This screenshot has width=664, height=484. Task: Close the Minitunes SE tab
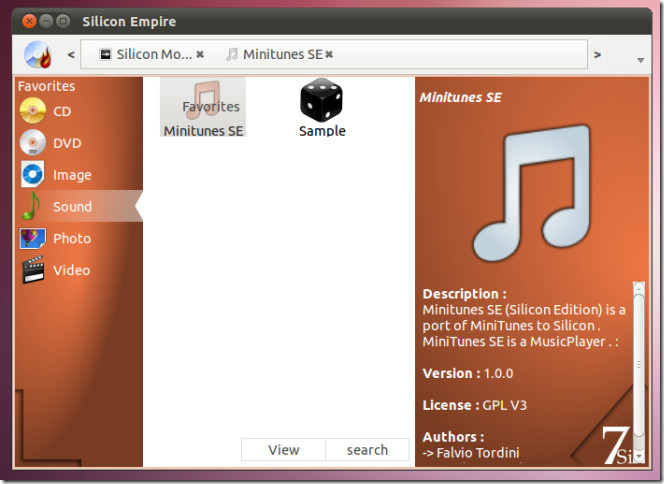[329, 54]
